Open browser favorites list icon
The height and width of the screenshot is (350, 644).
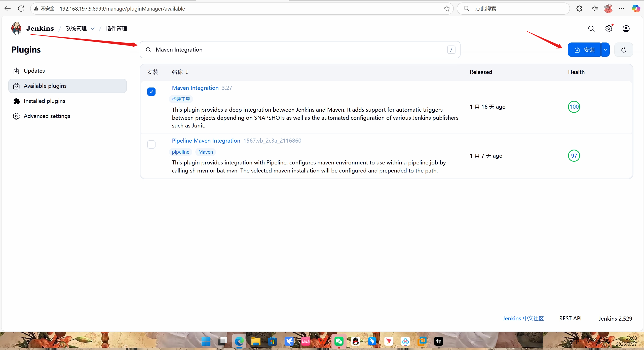click(x=595, y=9)
